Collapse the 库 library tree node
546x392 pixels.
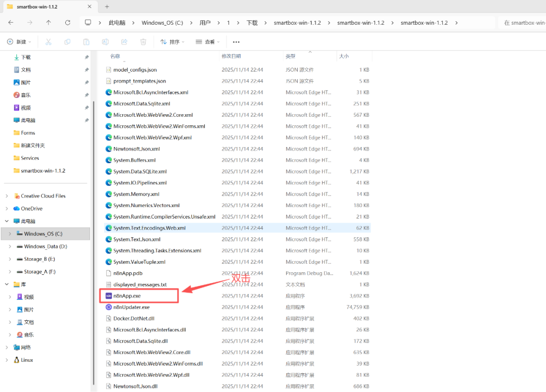tap(7, 284)
